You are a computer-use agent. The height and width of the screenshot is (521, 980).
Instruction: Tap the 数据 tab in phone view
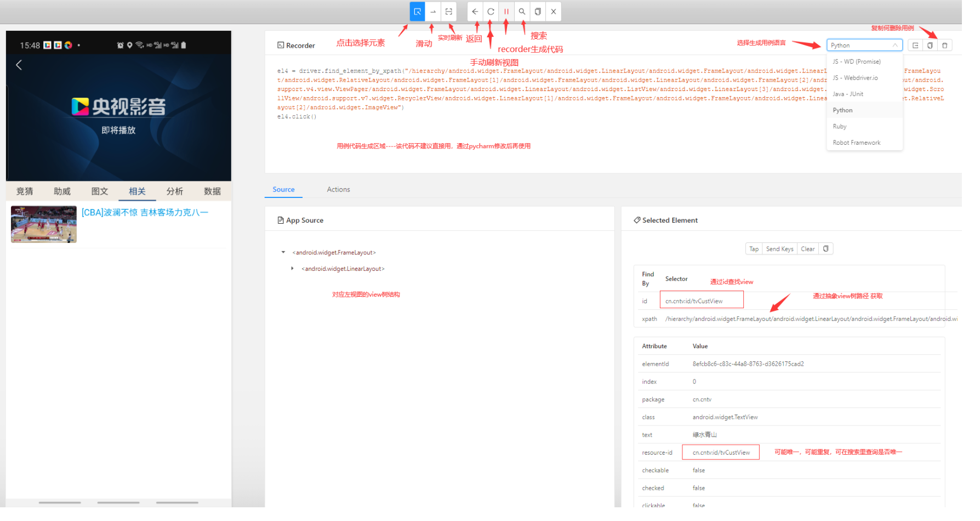212,191
